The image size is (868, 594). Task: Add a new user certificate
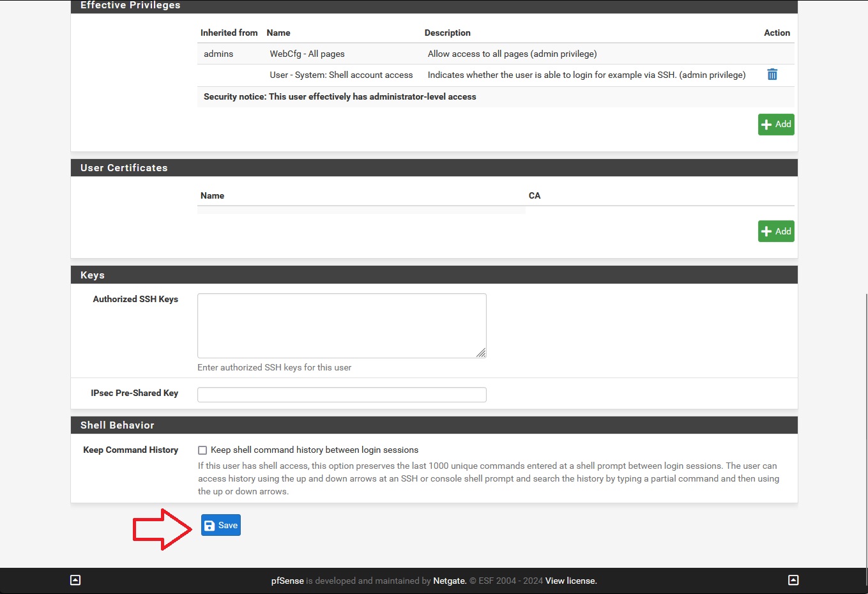click(776, 231)
